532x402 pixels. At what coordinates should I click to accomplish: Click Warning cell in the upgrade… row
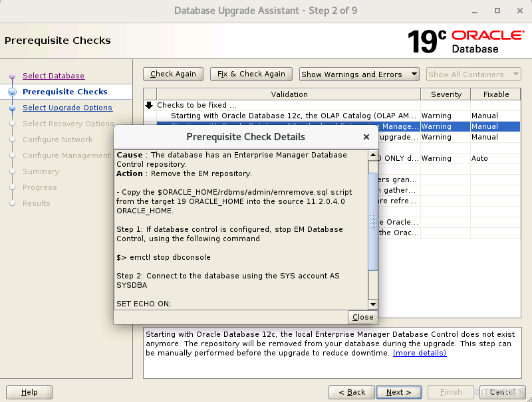pos(446,137)
